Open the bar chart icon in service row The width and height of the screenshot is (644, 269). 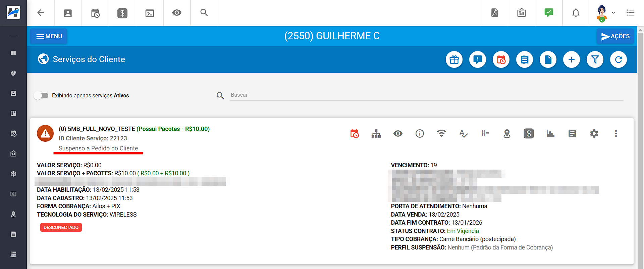(x=550, y=134)
